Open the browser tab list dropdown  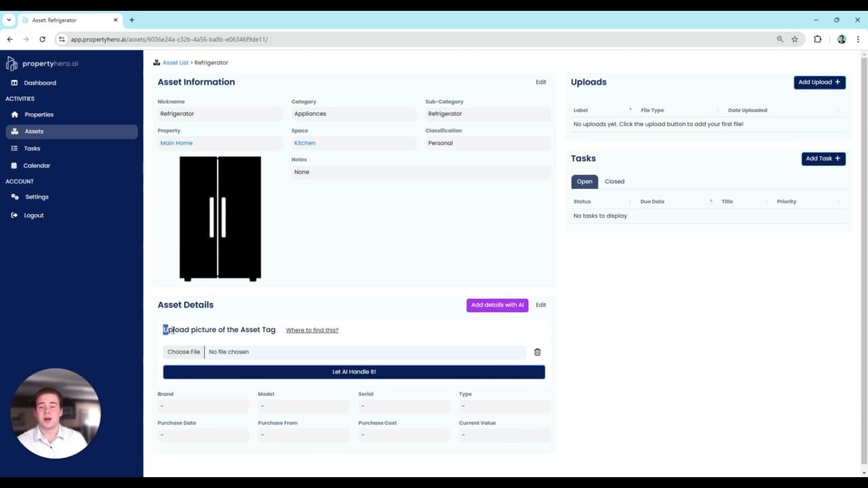coord(9,20)
